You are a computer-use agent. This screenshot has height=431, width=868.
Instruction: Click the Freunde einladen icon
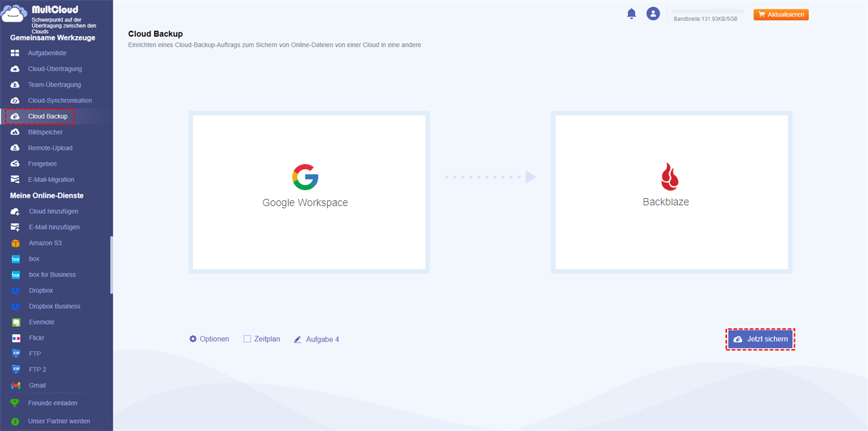14,404
